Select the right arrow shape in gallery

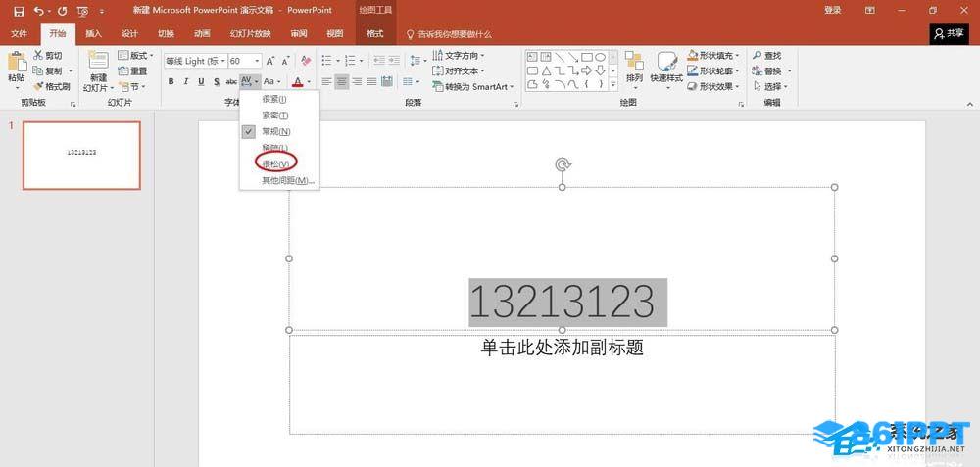tap(586, 70)
